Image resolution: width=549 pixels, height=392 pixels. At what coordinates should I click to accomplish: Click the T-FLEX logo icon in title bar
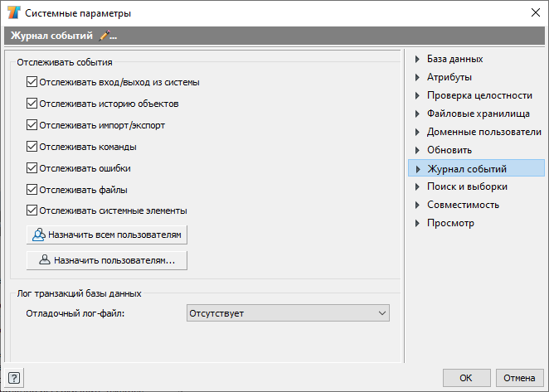tap(14, 12)
